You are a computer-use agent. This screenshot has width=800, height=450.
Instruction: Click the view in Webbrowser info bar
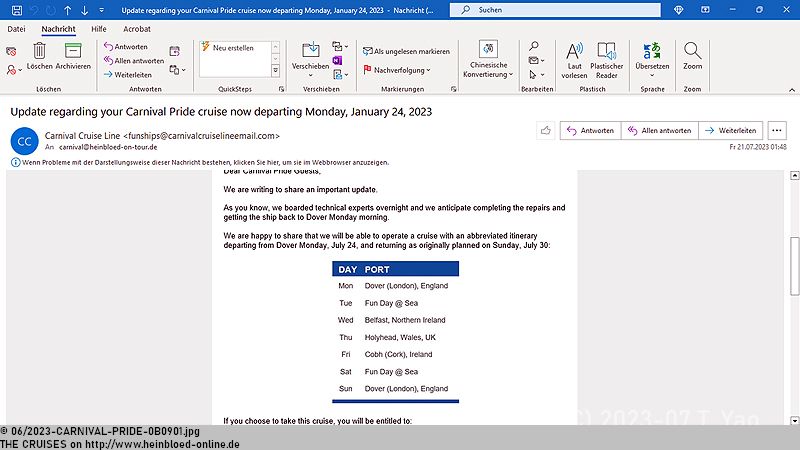(201, 162)
